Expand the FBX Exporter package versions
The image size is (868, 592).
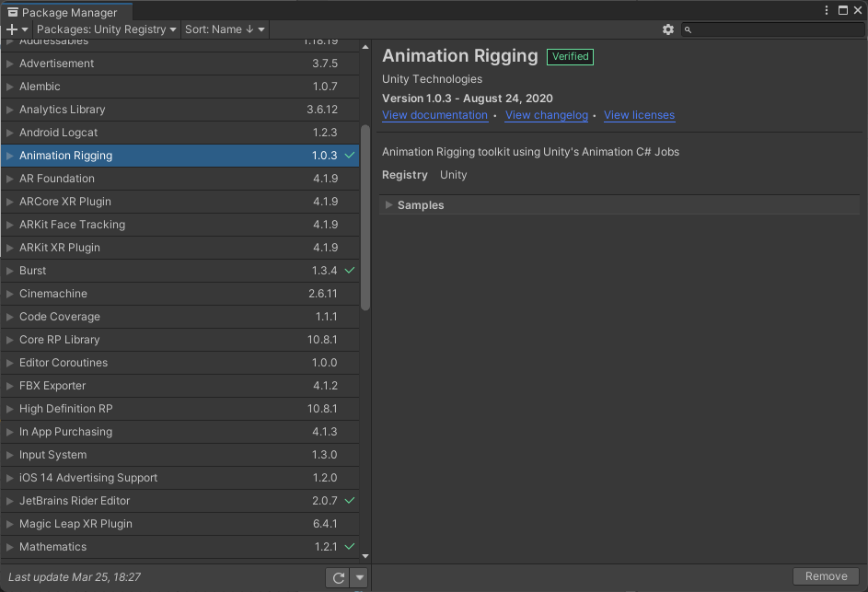(9, 386)
